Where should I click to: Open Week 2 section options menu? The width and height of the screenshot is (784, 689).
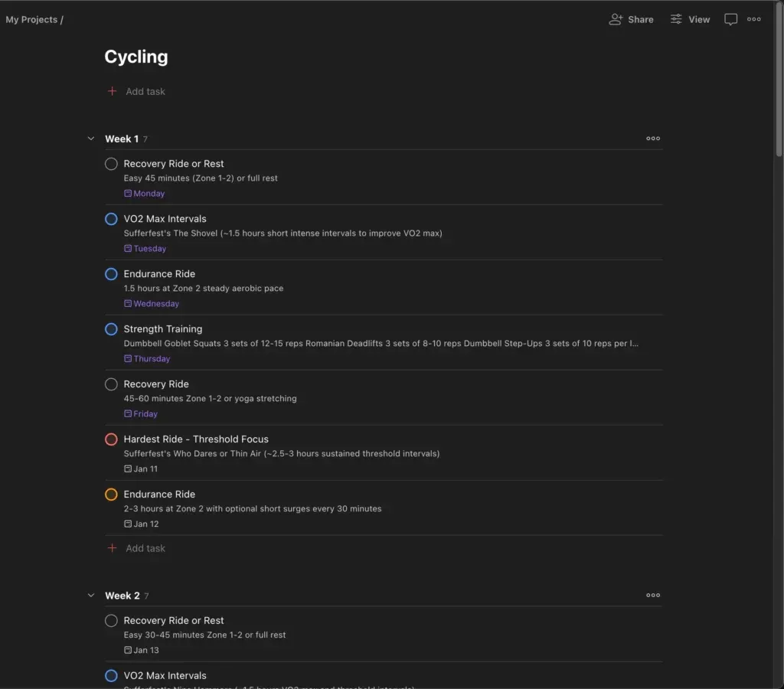(x=652, y=595)
